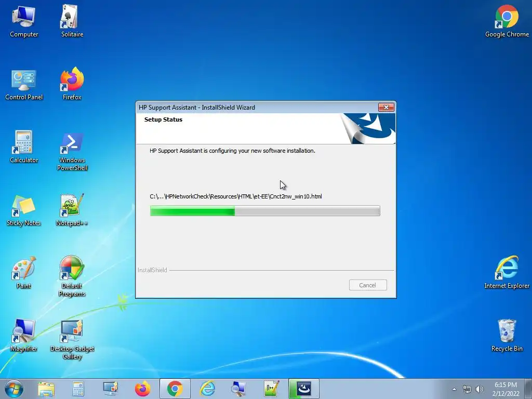This screenshot has height=399, width=532.
Task: Select the Notepad++ desktop shortcut
Action: 72,210
